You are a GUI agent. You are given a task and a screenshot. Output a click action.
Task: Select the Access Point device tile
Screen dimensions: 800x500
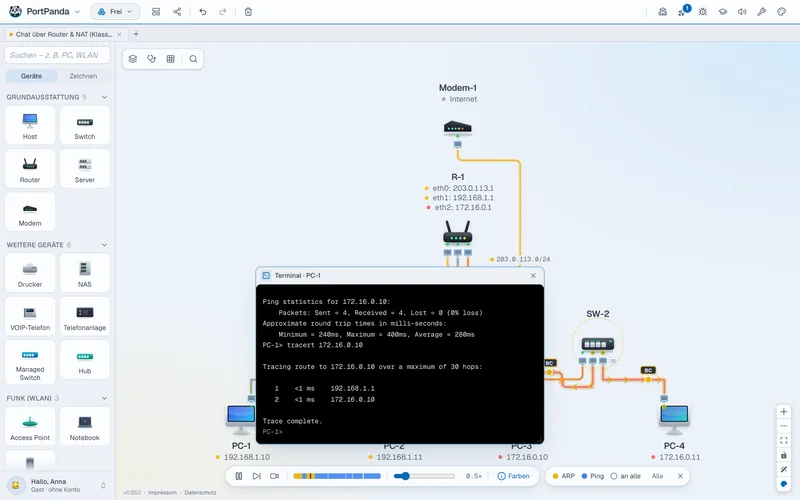coord(30,427)
